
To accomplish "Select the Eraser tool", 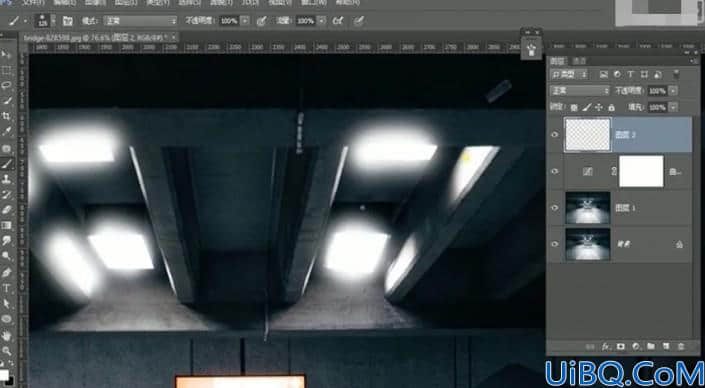I will pos(6,210).
